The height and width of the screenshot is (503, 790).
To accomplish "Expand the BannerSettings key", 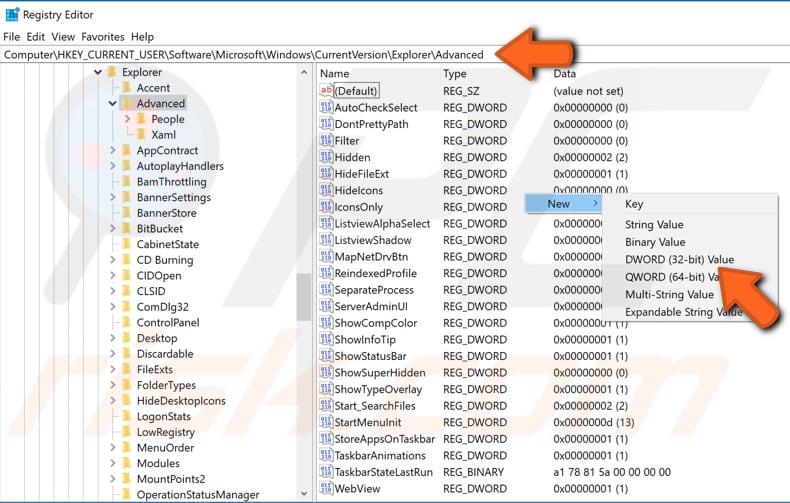I will tap(112, 197).
